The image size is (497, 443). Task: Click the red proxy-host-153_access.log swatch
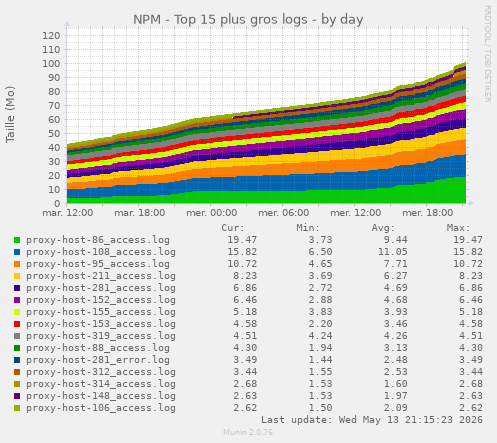tap(17, 324)
